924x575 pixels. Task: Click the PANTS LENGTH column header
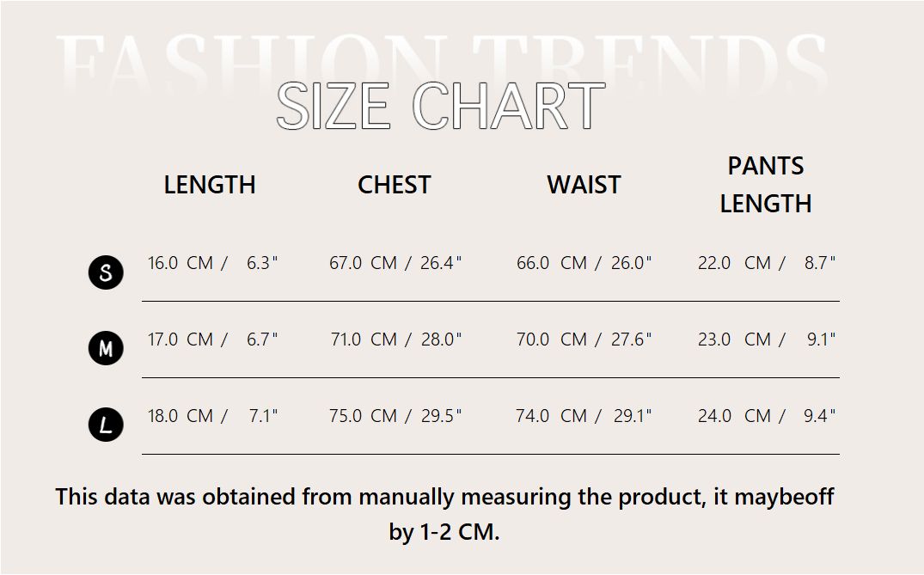point(766,185)
